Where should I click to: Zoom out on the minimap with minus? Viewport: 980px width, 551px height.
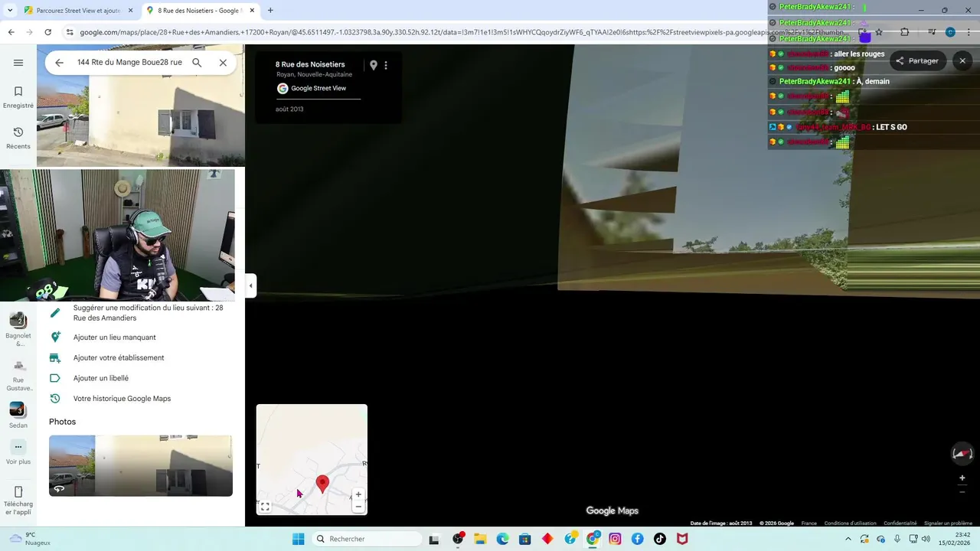tap(358, 507)
